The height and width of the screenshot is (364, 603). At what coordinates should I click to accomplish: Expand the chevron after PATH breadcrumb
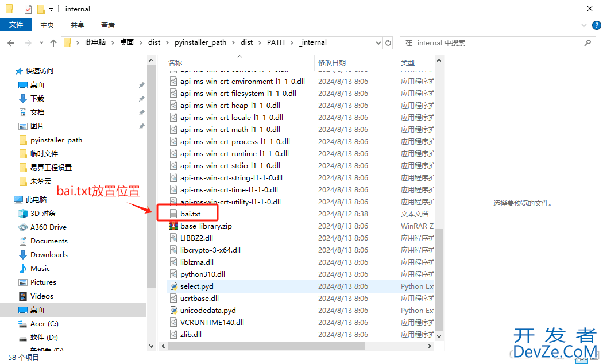pos(292,42)
